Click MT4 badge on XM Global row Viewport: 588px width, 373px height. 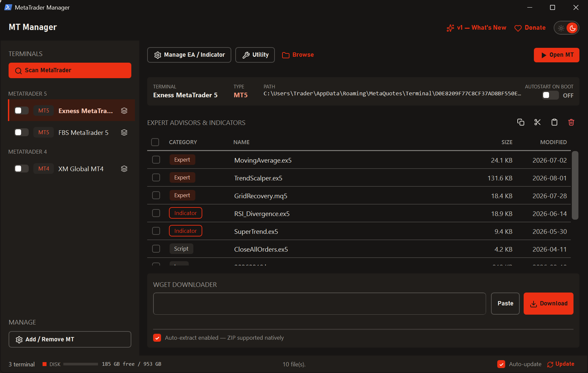pos(44,169)
